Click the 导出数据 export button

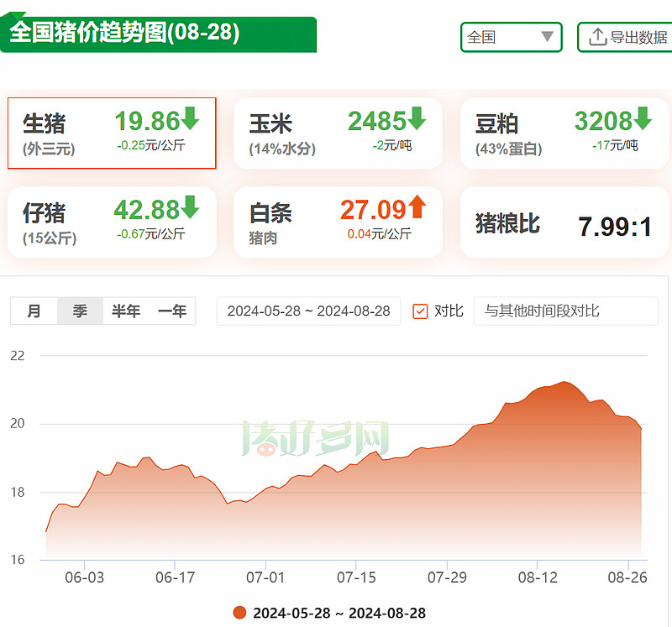[627, 37]
